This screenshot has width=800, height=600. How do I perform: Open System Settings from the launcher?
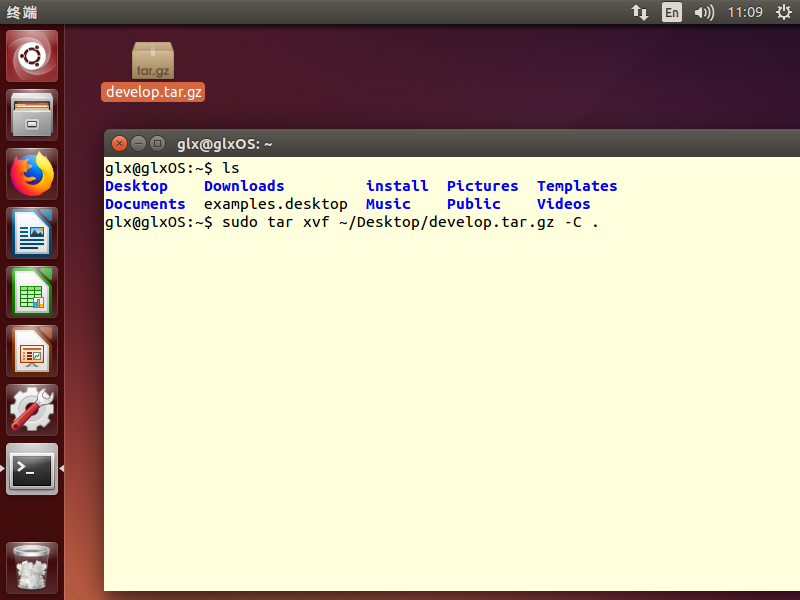[32, 409]
